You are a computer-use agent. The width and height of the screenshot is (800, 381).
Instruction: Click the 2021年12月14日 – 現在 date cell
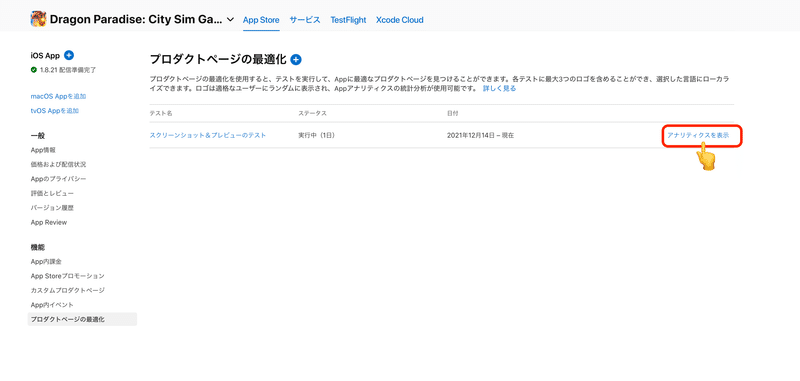point(480,136)
